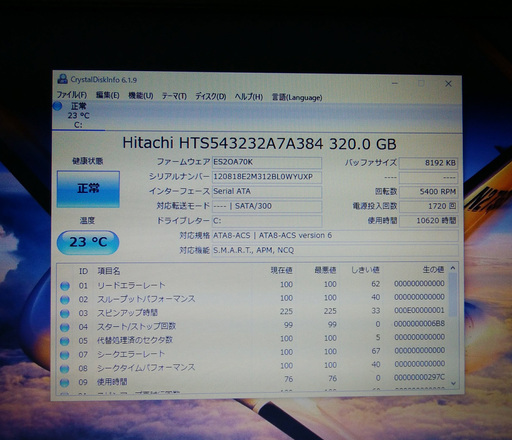The width and height of the screenshot is (512, 440).
Task: Click the 正常 health status button
Action: tap(88, 189)
